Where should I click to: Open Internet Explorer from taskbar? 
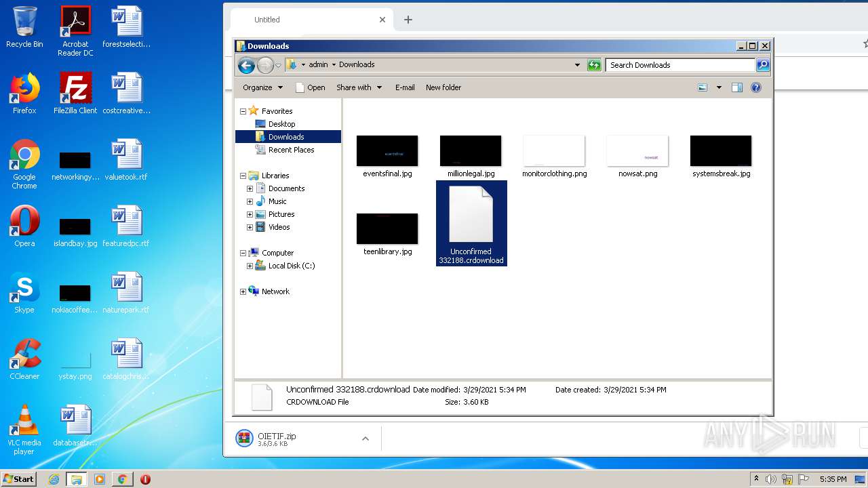click(x=54, y=479)
